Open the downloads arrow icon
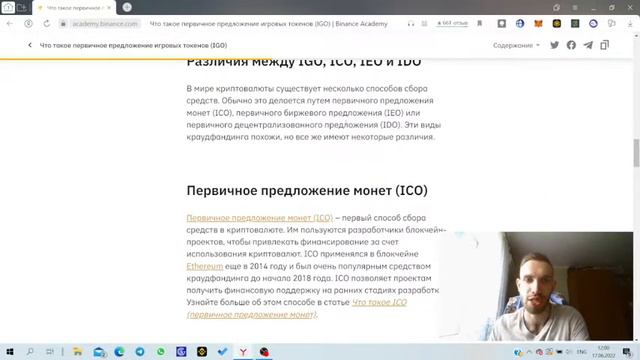Viewport: 640px width, 360px height. tap(630, 24)
